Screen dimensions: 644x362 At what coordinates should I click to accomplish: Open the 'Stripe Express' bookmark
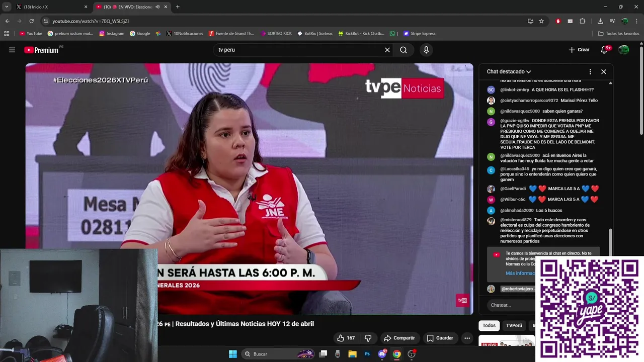420,34
